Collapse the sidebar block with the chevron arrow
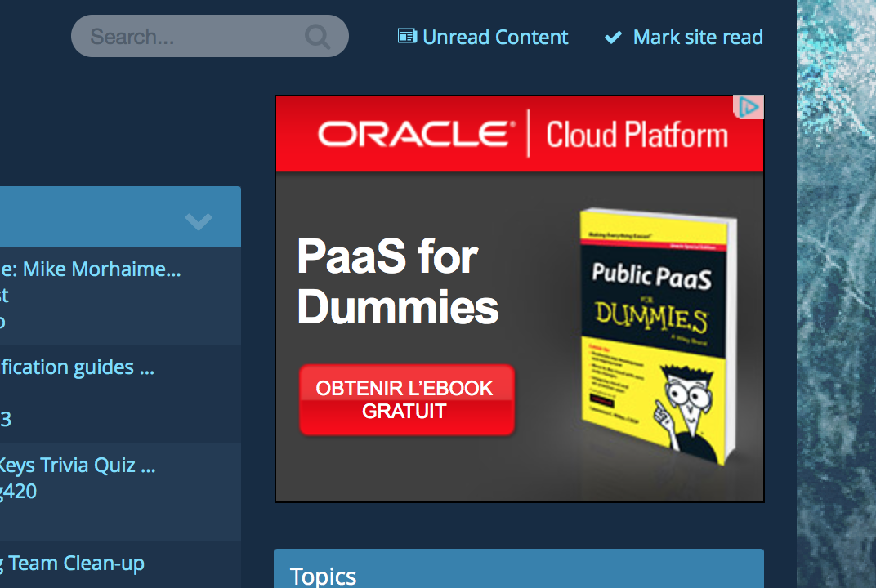The height and width of the screenshot is (588, 876). (x=199, y=220)
